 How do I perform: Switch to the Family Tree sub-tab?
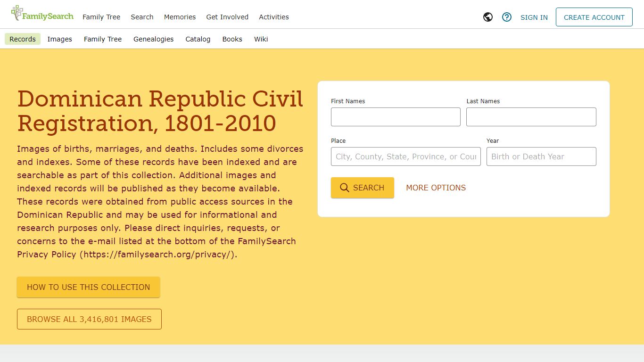pyautogui.click(x=103, y=39)
